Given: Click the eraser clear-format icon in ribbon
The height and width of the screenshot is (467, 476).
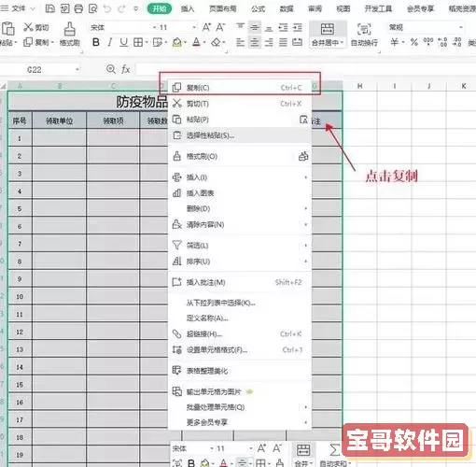Looking at the screenshot, I should point(216,42).
